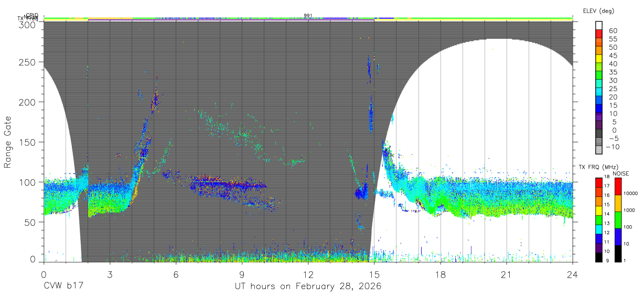Screen dimensions: 644x297
Task: Click the x-axis hour label 6
Action: tap(176, 274)
